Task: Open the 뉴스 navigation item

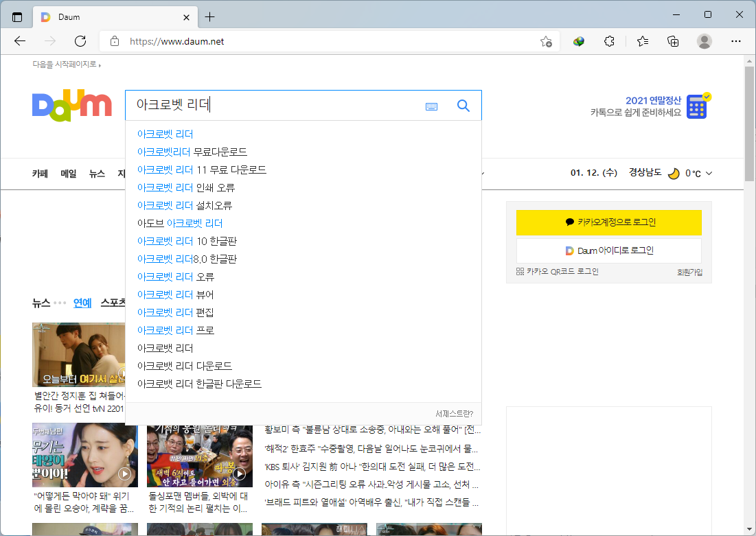Action: pos(97,174)
